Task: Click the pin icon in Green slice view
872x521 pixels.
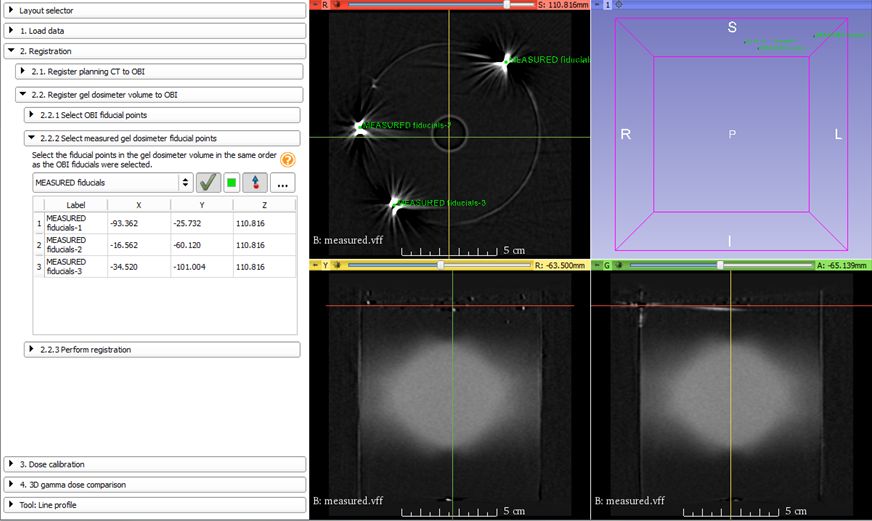Action: click(x=596, y=265)
